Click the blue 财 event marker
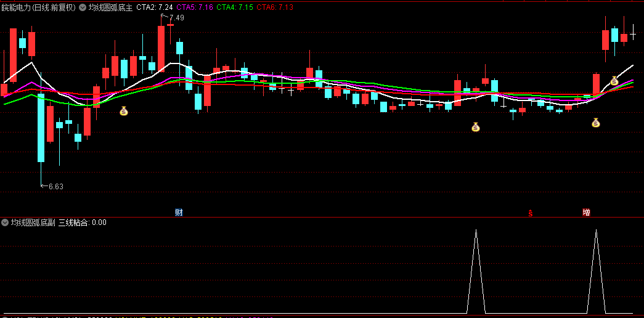 click(179, 213)
